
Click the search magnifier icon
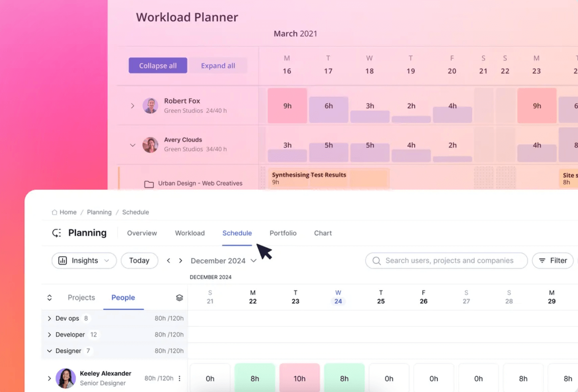[376, 261]
